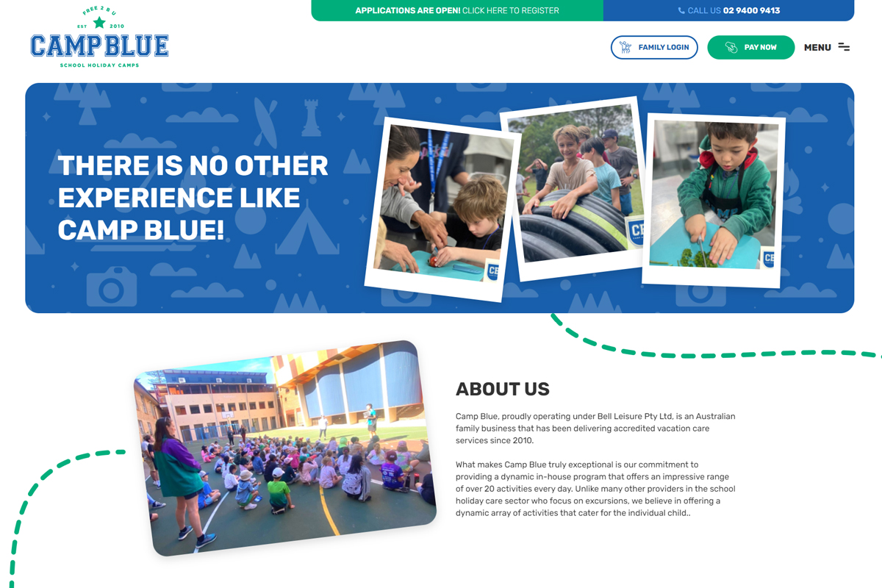Open the MENU text label
This screenshot has width=882, height=588.
pos(817,47)
